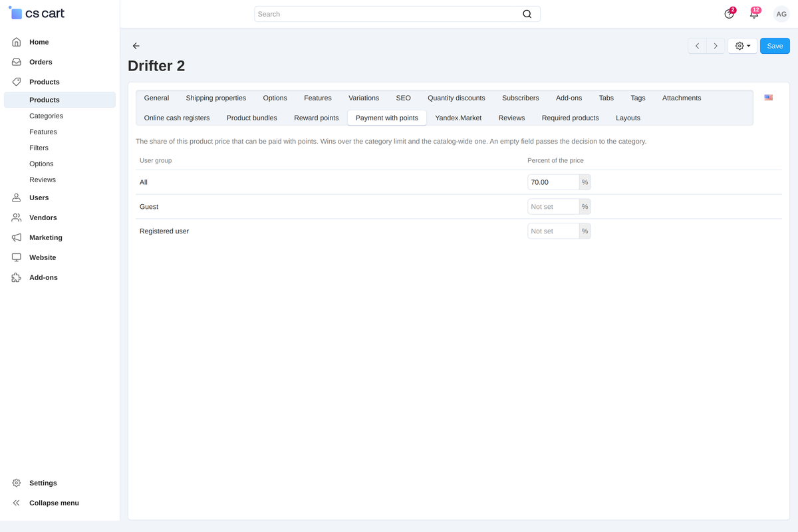This screenshot has width=798, height=532.
Task: Open the help center icon with badge 2
Action: pos(730,13)
